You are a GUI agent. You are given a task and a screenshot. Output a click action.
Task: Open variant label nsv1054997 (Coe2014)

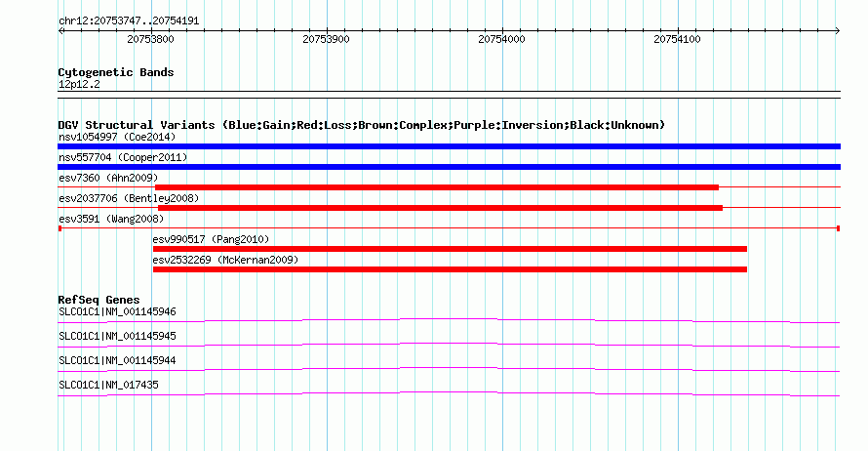tap(117, 137)
